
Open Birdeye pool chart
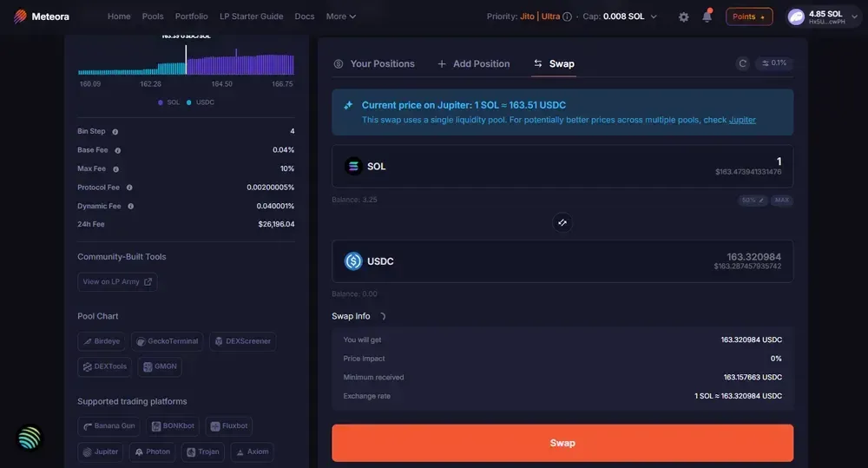pos(102,341)
